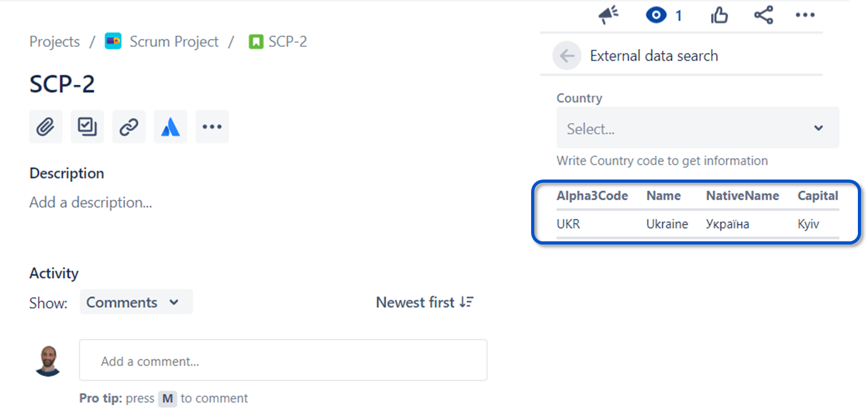Click the Add a comment field
Screen dimensions: 868x415
pyautogui.click(x=283, y=360)
